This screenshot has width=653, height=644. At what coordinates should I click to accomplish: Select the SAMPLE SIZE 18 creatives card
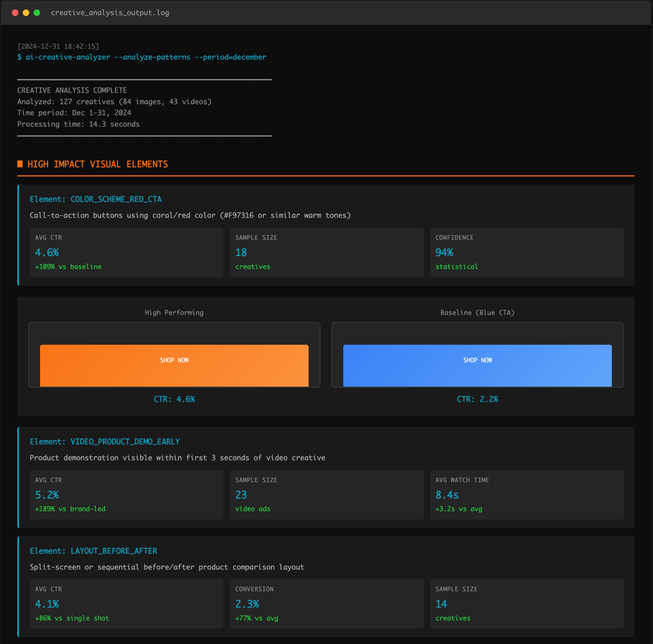326,252
